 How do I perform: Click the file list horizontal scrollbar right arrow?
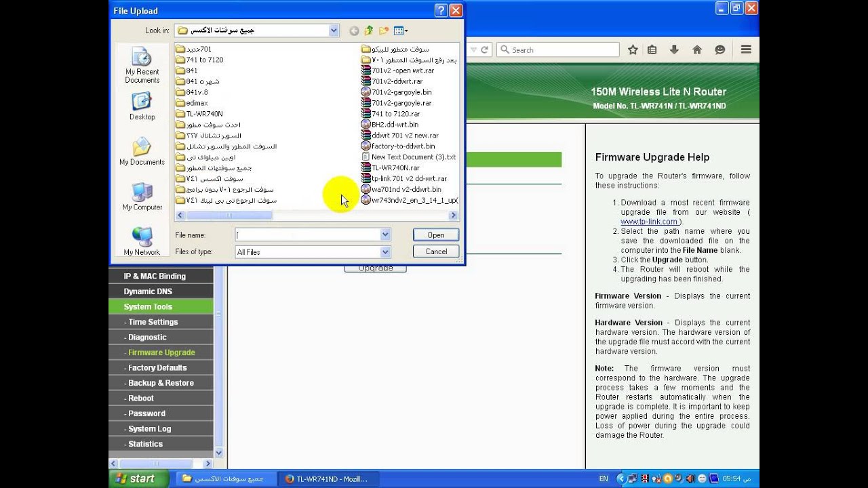point(454,216)
